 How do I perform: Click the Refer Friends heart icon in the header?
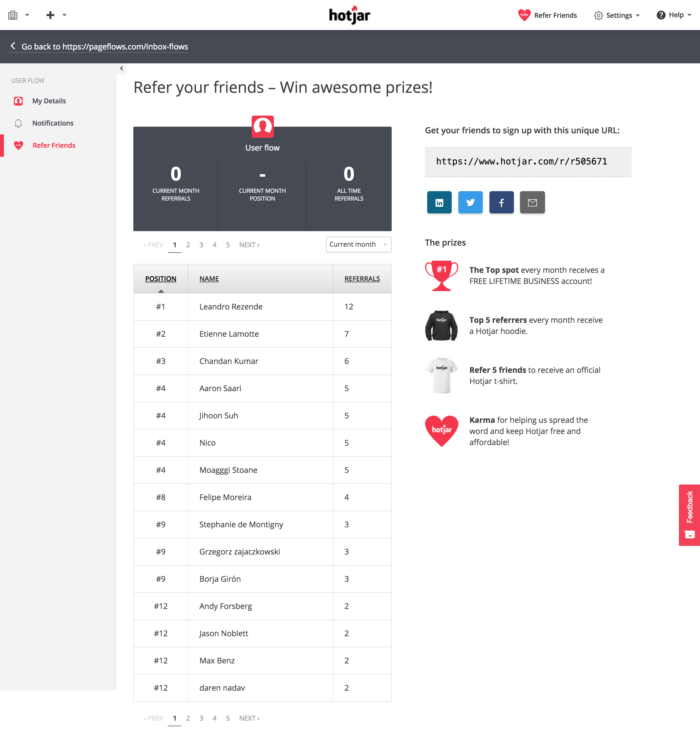[x=524, y=15]
